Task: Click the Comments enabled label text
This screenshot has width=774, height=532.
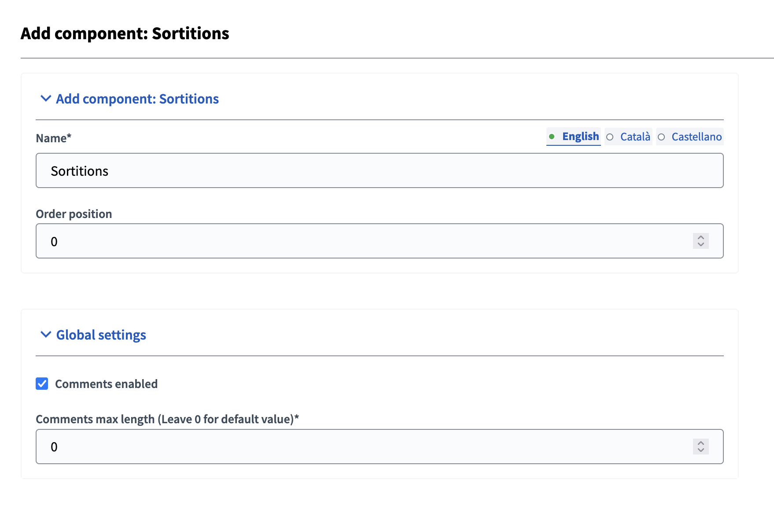Action: (106, 384)
